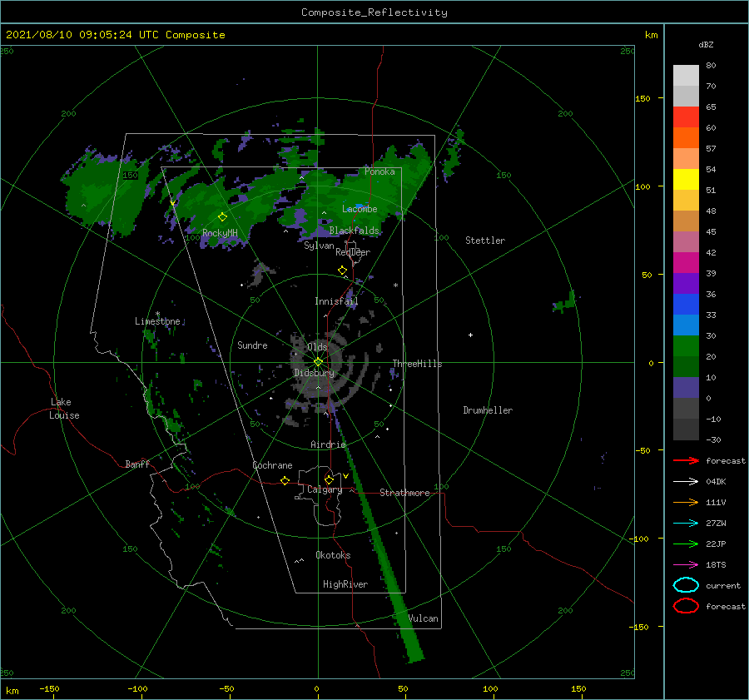
Task: Pick the orange 57-60 dBZ swatch
Action: tap(686, 137)
